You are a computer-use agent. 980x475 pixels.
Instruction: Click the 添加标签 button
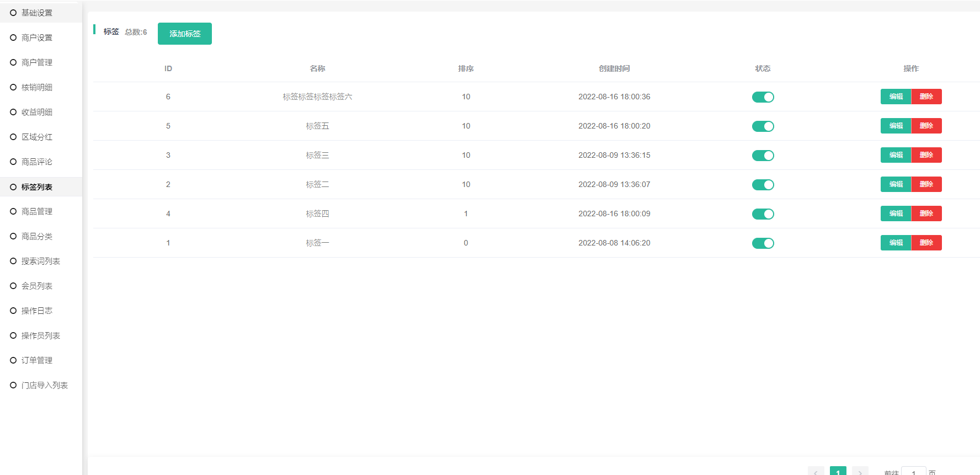pyautogui.click(x=185, y=34)
